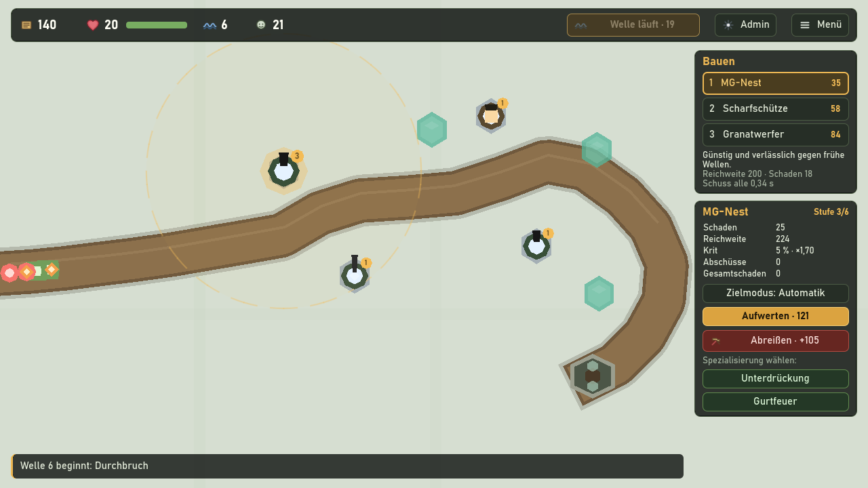The width and height of the screenshot is (868, 488).
Task: Pick the Unterdrückung specialization
Action: click(776, 379)
